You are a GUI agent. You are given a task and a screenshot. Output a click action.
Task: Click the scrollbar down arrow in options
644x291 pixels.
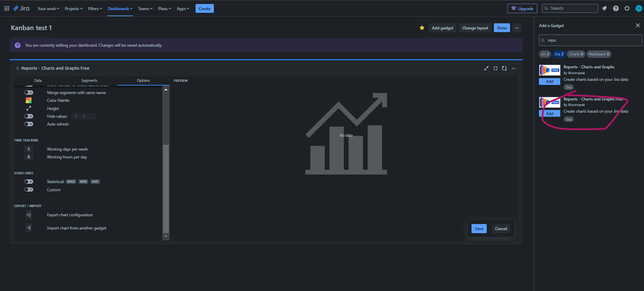click(166, 236)
